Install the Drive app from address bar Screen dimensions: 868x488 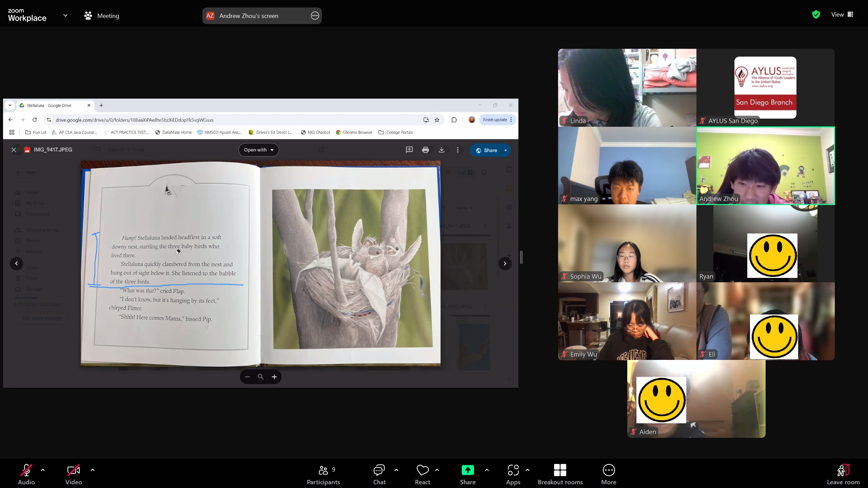(x=426, y=120)
